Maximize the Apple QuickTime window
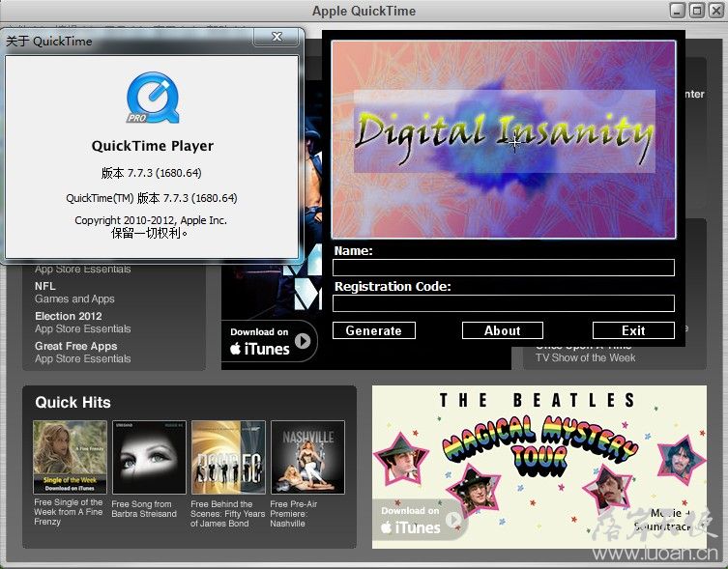The height and width of the screenshot is (569, 728). pyautogui.click(x=696, y=11)
